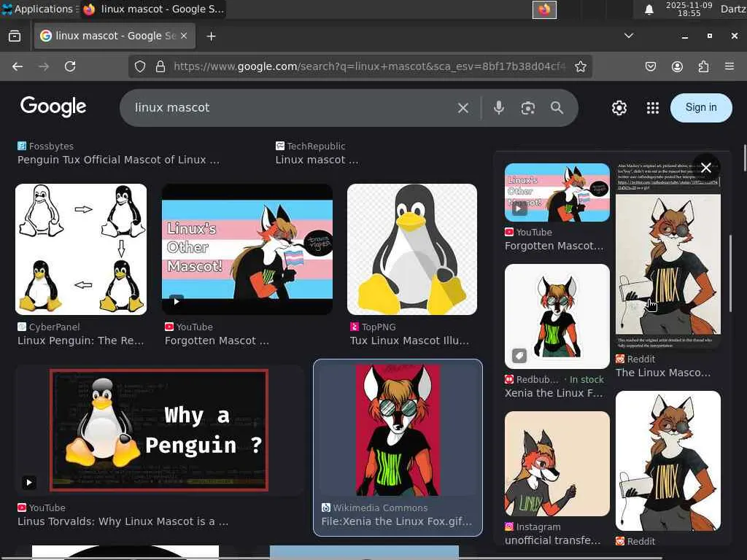This screenshot has height=560, width=747.
Task: Click the forward navigation arrow
Action: [x=44, y=66]
